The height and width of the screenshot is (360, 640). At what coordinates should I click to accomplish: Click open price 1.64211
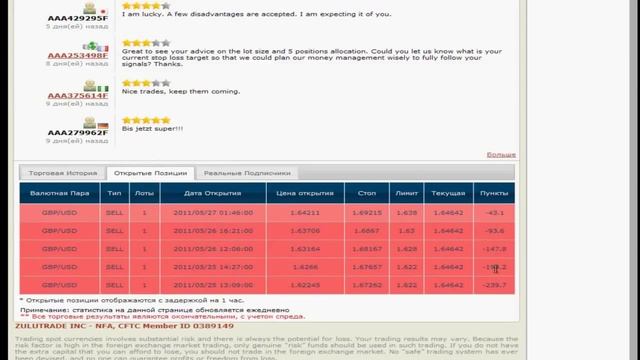tap(305, 213)
